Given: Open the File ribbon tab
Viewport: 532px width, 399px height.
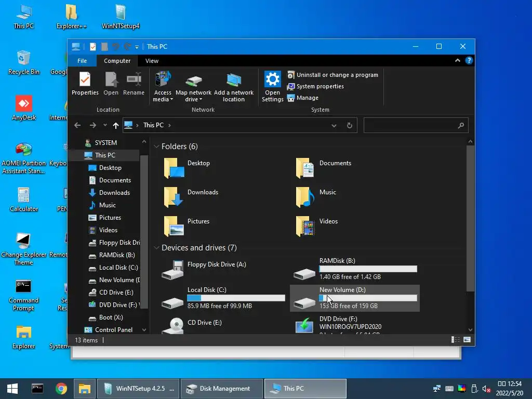Looking at the screenshot, I should (x=82, y=61).
